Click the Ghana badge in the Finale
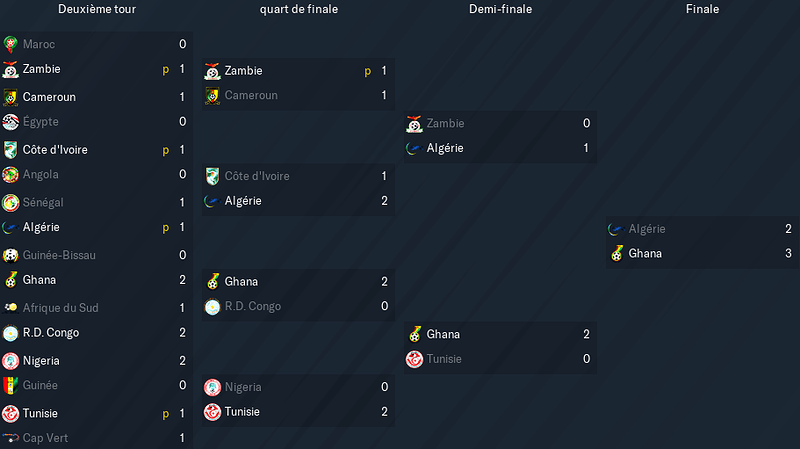 (x=617, y=254)
